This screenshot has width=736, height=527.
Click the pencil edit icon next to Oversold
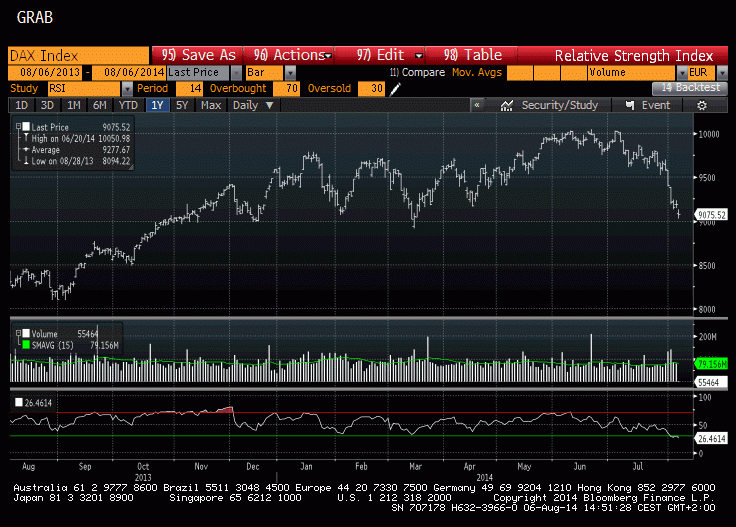point(395,88)
